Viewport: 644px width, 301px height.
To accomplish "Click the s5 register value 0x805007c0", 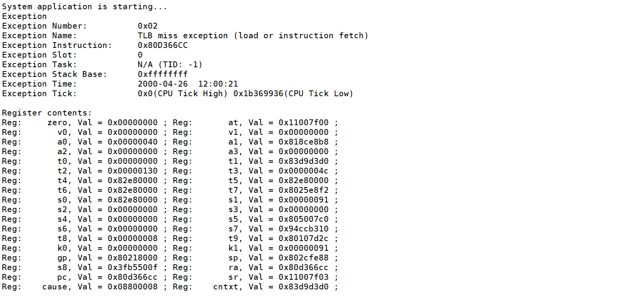I will click(303, 219).
